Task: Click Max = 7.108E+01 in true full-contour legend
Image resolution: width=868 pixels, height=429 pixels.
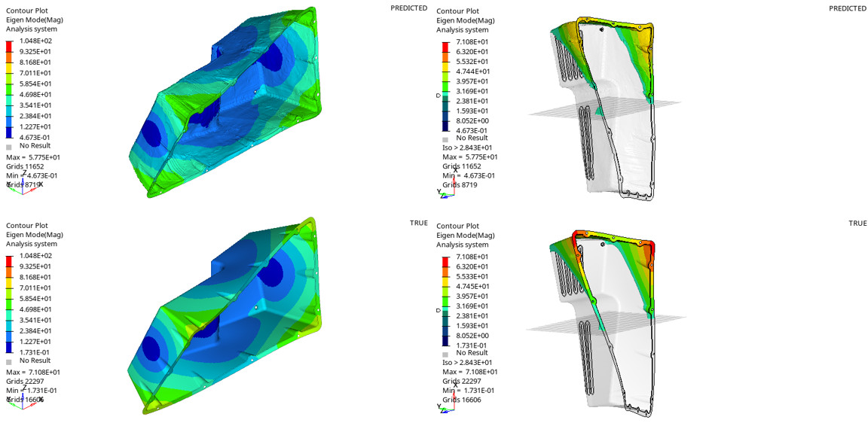Action: [33, 372]
